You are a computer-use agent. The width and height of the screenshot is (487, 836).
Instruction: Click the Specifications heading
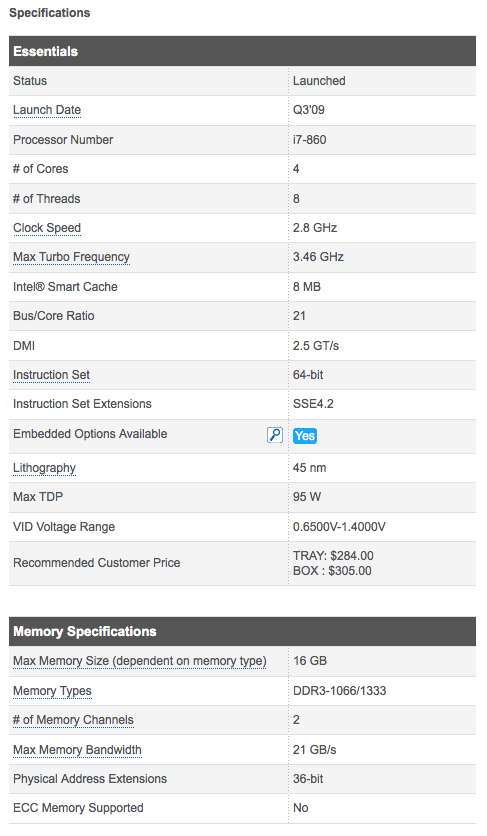pos(50,13)
